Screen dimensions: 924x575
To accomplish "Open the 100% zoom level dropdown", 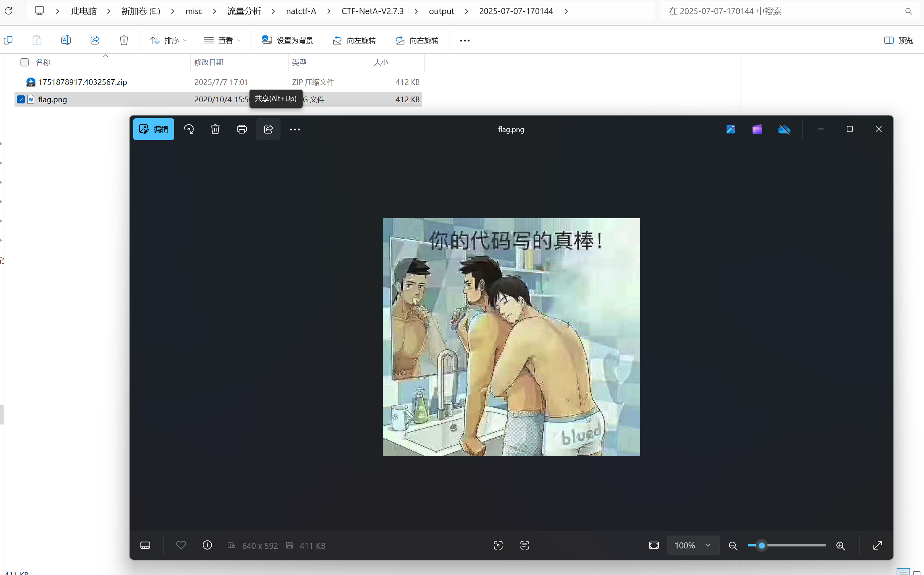I will pyautogui.click(x=693, y=545).
